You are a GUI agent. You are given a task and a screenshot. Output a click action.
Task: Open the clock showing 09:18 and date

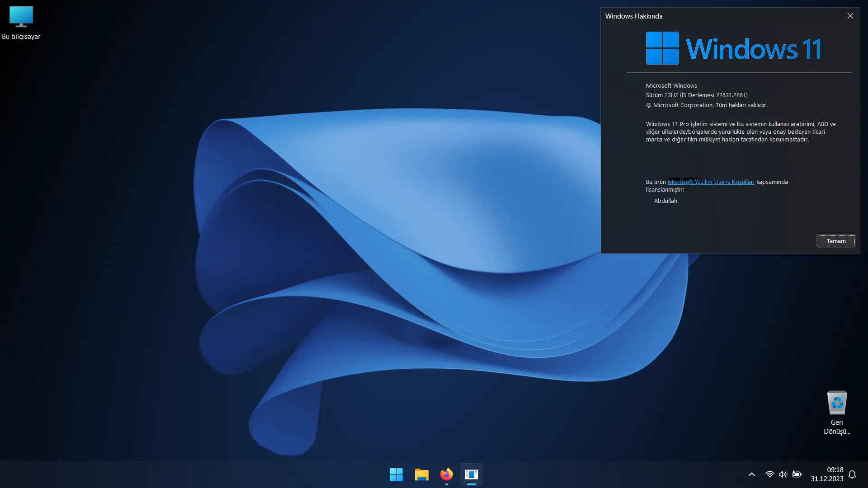pyautogui.click(x=827, y=474)
